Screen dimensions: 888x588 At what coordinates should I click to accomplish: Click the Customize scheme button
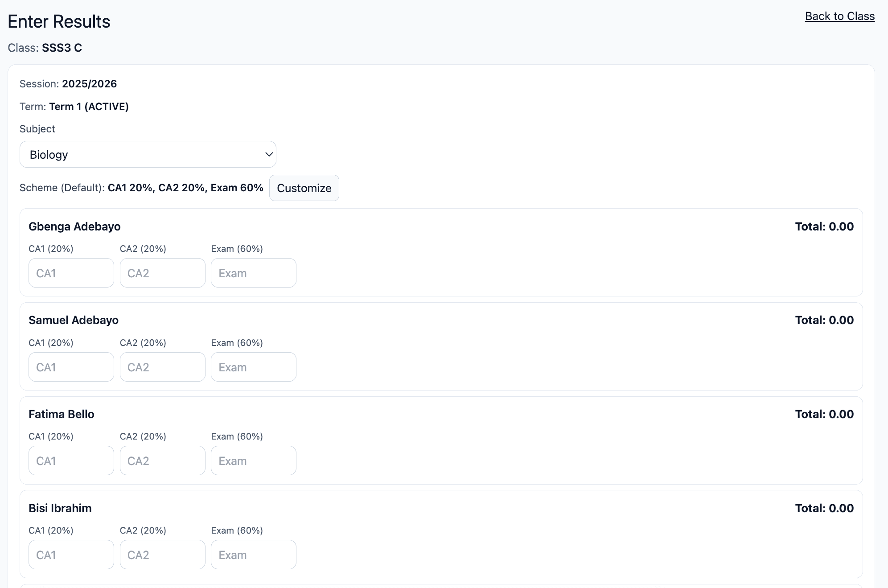tap(304, 188)
